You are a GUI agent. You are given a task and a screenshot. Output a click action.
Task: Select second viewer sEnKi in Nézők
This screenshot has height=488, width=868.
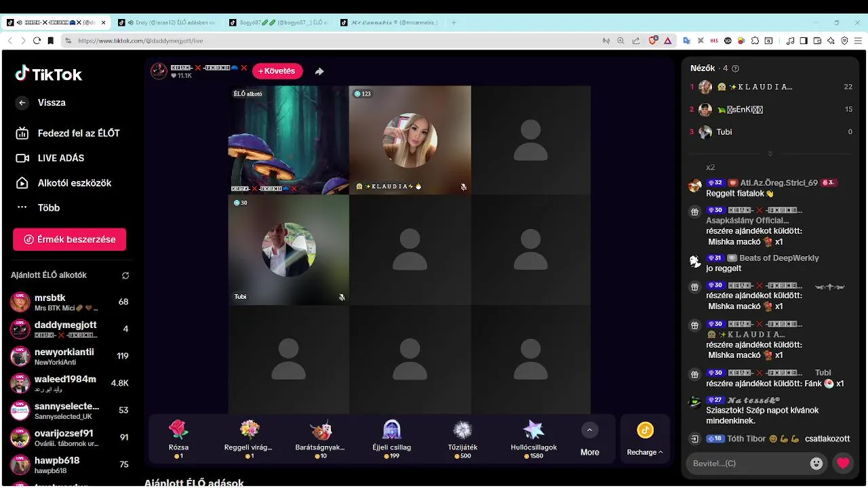(x=771, y=109)
